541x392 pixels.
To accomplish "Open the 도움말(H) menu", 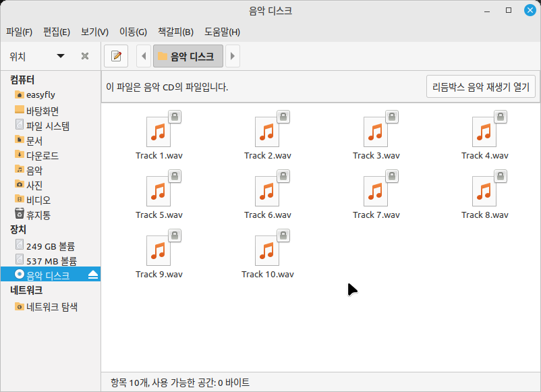I will (222, 32).
